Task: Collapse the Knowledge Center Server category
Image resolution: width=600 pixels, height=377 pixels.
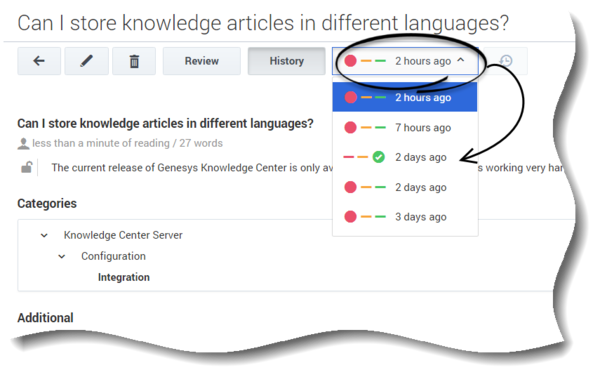Action: pyautogui.click(x=44, y=235)
